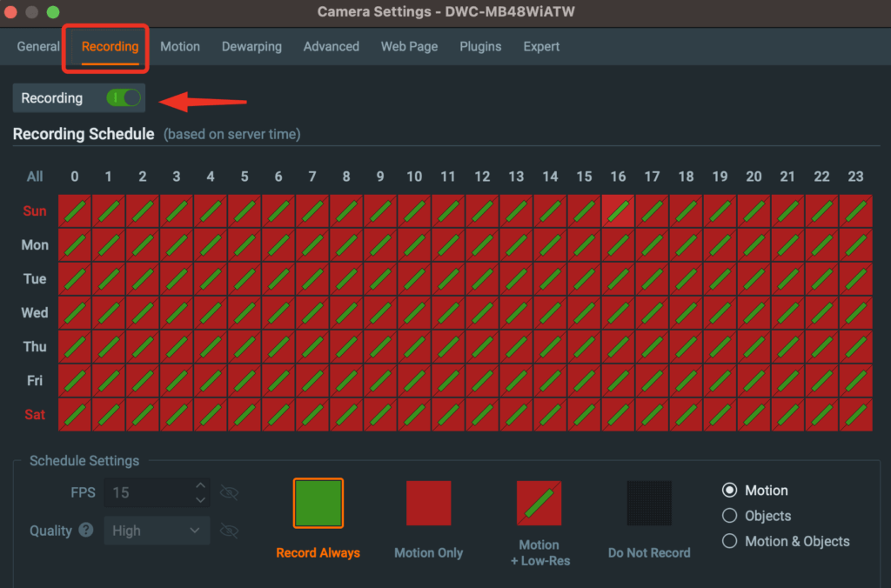
Task: Select the entire Sat row label
Action: click(35, 415)
